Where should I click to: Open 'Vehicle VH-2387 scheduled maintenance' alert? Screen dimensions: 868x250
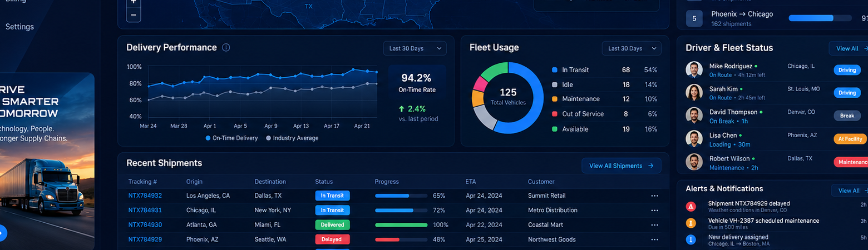(x=763, y=221)
